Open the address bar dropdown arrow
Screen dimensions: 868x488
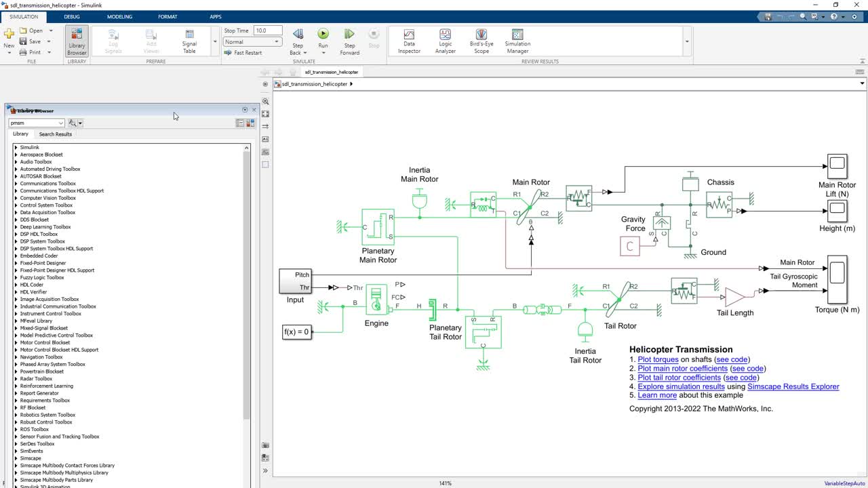coord(862,84)
